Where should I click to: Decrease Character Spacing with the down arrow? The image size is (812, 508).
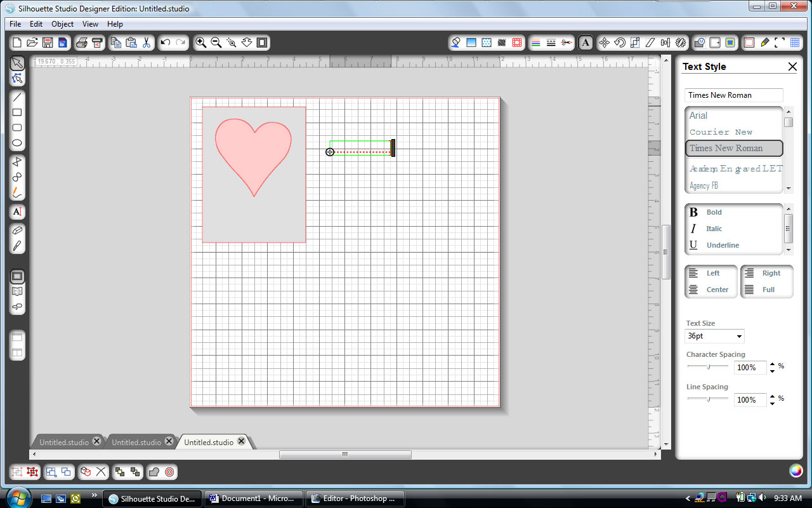tap(772, 371)
